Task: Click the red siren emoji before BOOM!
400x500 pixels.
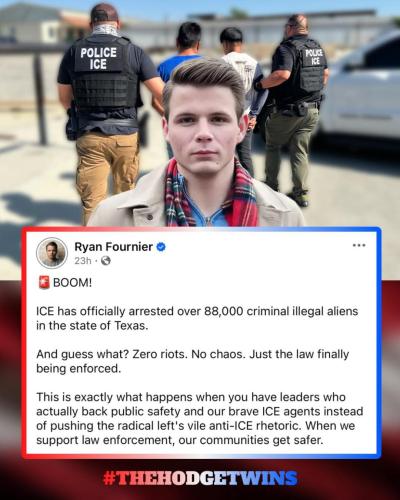Action: coord(44,283)
